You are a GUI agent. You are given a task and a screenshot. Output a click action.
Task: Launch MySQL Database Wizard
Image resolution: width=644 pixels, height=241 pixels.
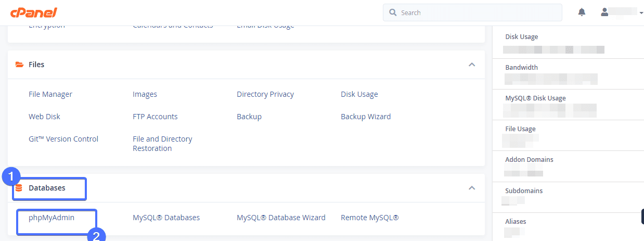pos(281,218)
